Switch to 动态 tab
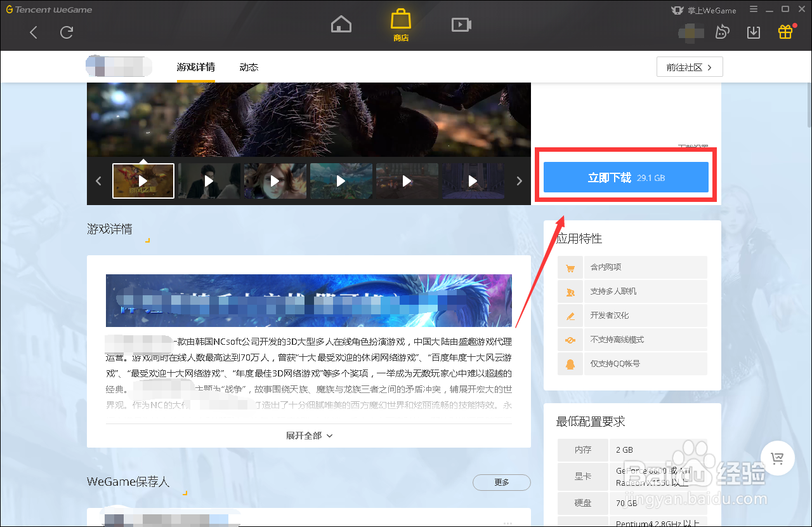812x527 pixels. point(249,67)
